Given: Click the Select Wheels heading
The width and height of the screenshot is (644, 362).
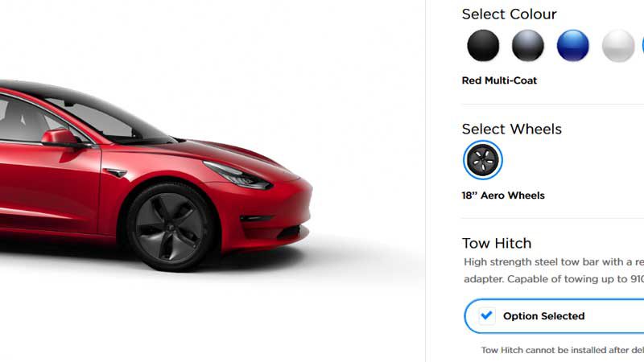Looking at the screenshot, I should pos(512,130).
